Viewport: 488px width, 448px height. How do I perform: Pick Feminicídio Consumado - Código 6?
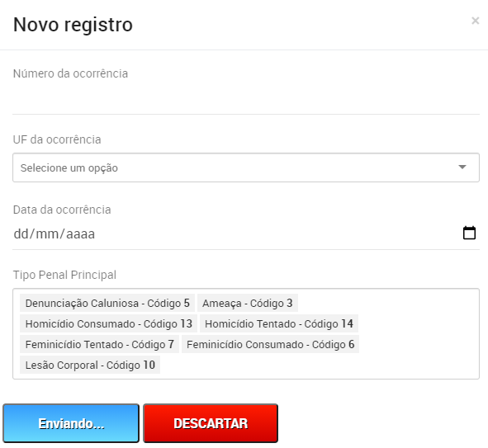point(271,344)
